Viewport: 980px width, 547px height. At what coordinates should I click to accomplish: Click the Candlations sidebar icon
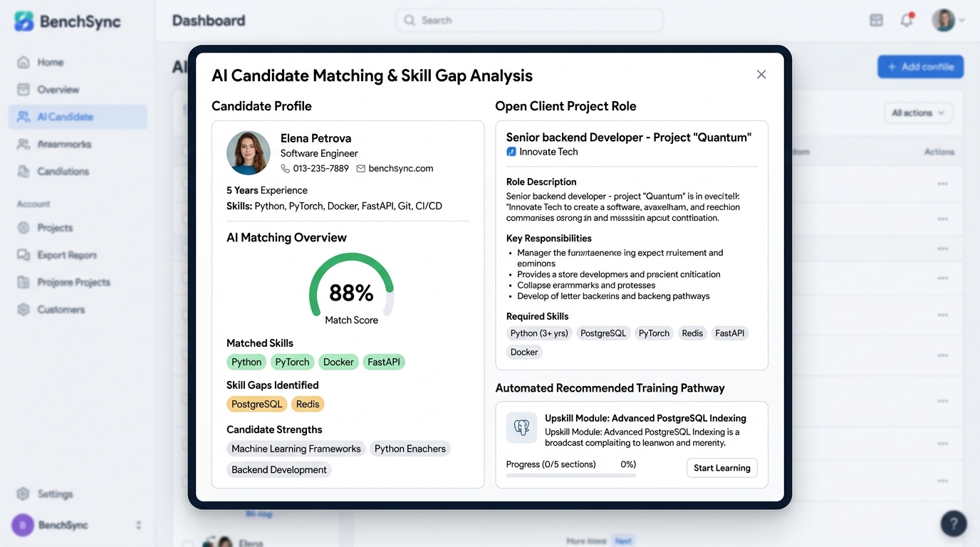pyautogui.click(x=24, y=172)
